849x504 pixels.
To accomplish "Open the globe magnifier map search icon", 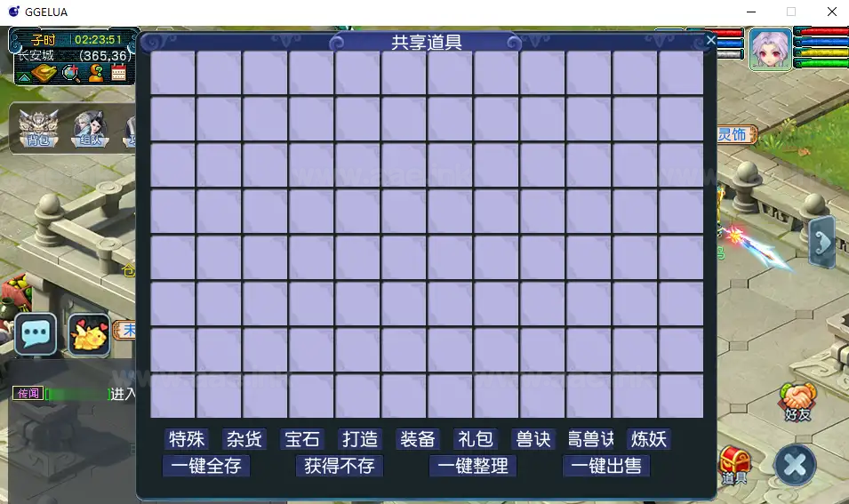I will [x=71, y=73].
